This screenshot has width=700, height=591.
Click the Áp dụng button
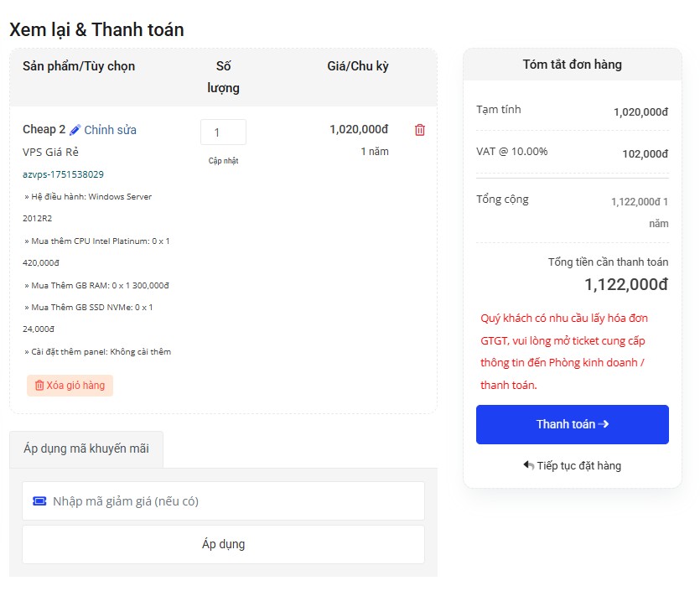pos(223,544)
